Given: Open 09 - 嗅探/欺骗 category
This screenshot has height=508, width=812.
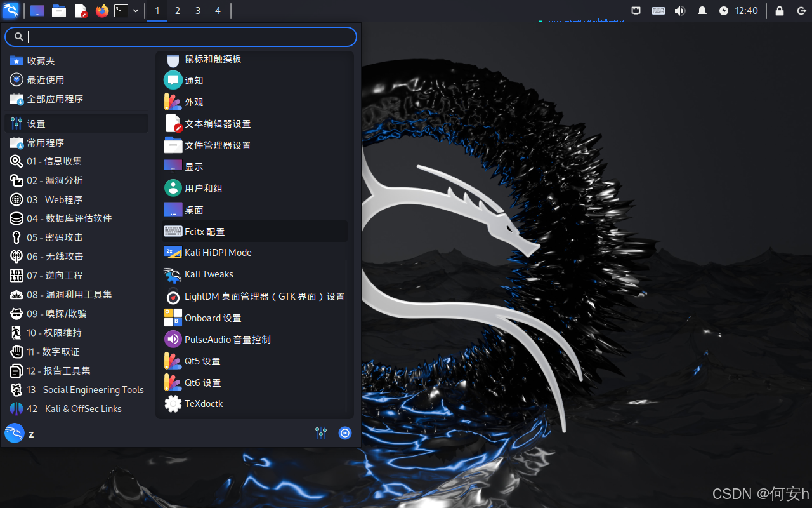Looking at the screenshot, I should 76,314.
